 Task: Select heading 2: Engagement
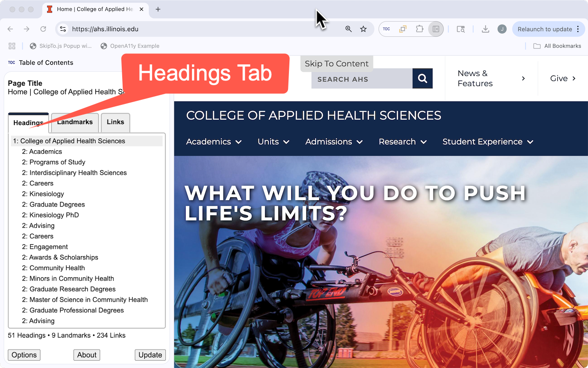click(x=45, y=247)
